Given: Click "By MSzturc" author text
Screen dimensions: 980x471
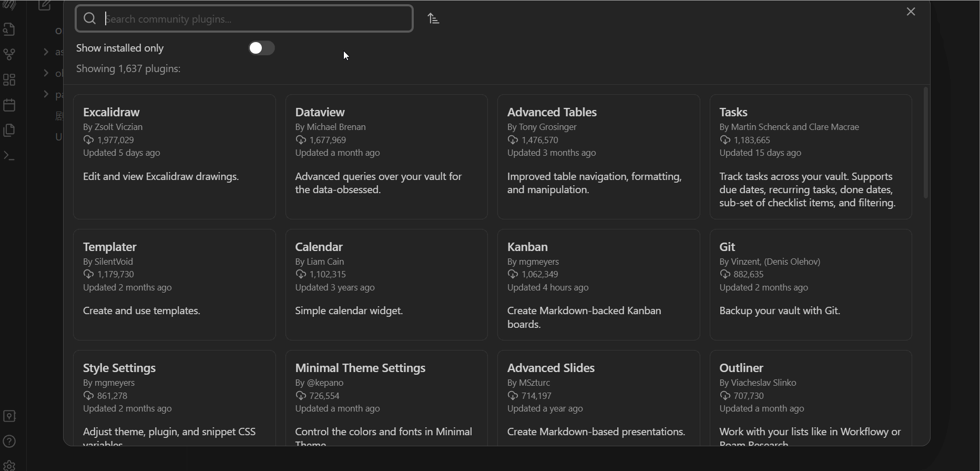Looking at the screenshot, I should click(x=529, y=383).
